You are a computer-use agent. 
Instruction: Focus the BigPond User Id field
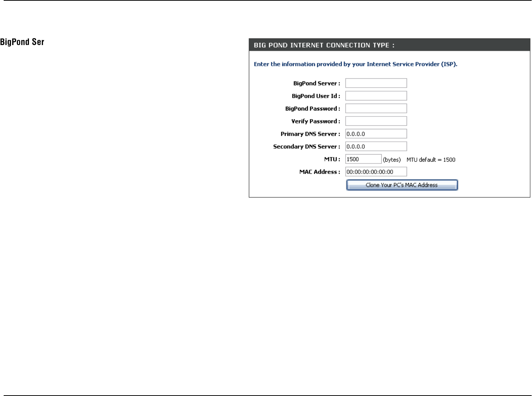(376, 96)
